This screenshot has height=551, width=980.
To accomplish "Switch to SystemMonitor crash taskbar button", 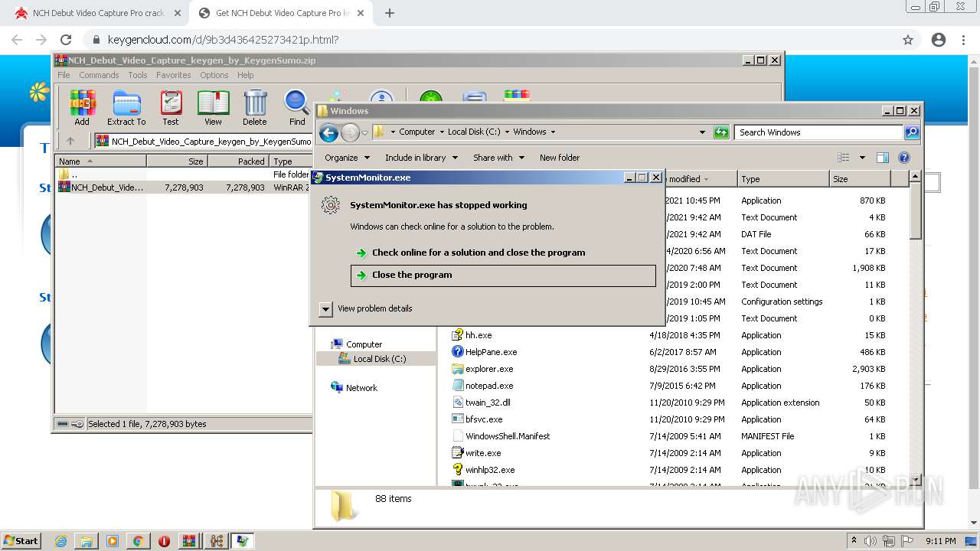I will pos(242,541).
